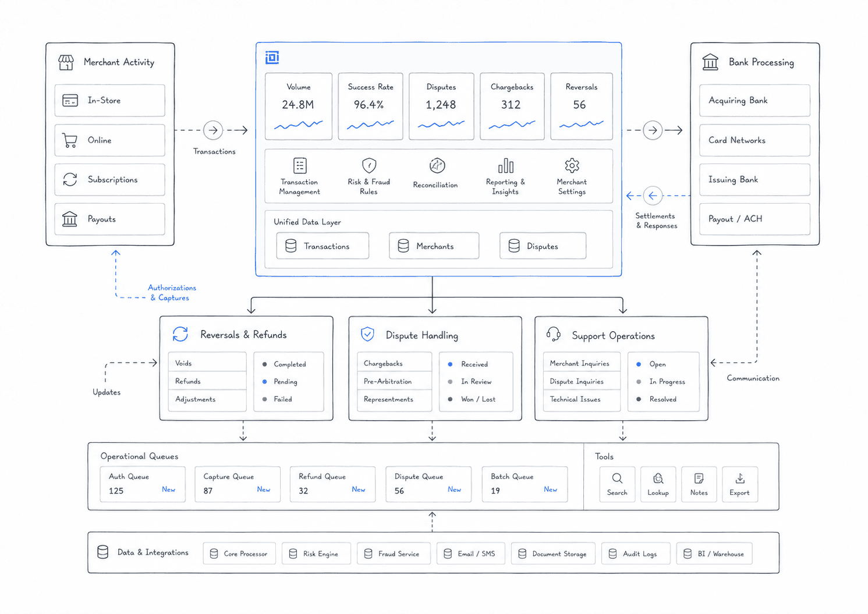Click the In-Store card terminal icon
This screenshot has height=614, width=868.
[70, 101]
